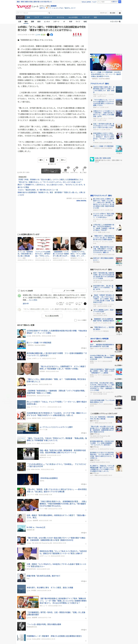Open トピックス一覧 link
Screen dimensions: 138x644
pos(115,21)
